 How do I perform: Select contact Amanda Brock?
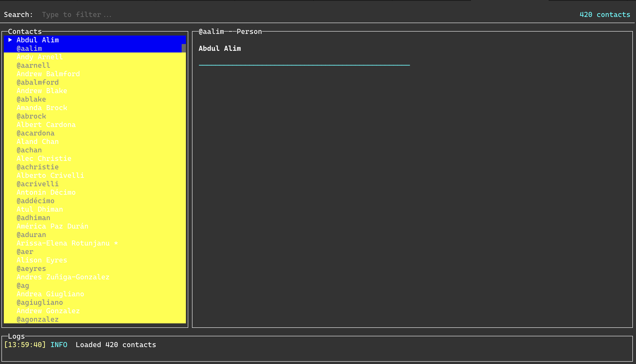(x=42, y=108)
